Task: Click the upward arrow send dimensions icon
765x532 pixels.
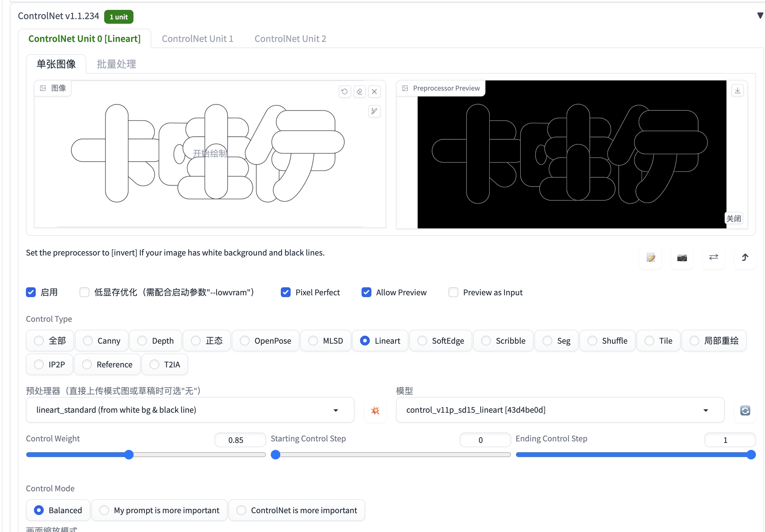Action: pyautogui.click(x=745, y=257)
